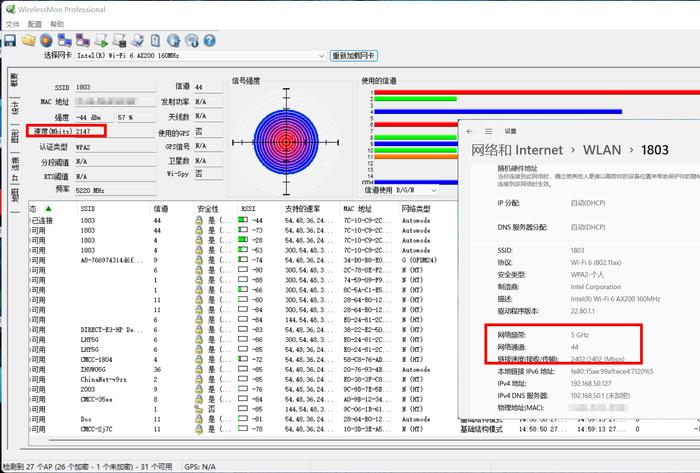700x473 pixels.
Task: Click the blue networked-computers toolbar icon
Action: click(65, 41)
